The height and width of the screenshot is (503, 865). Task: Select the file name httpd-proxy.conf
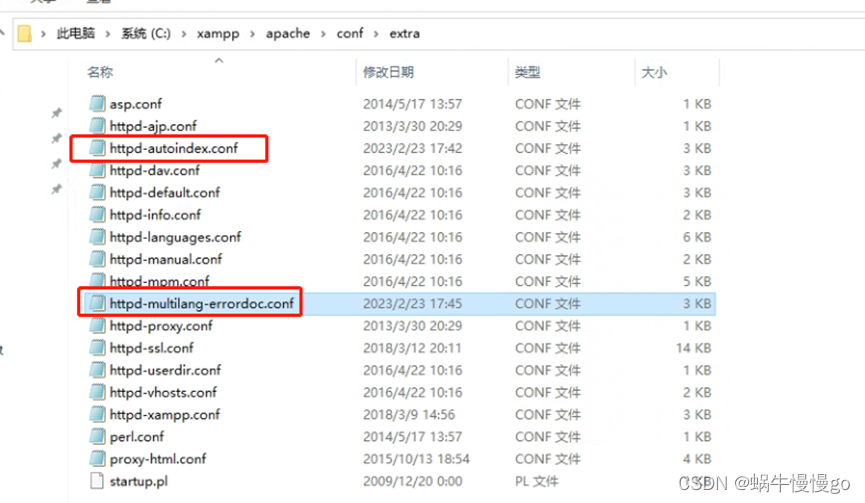point(161,326)
